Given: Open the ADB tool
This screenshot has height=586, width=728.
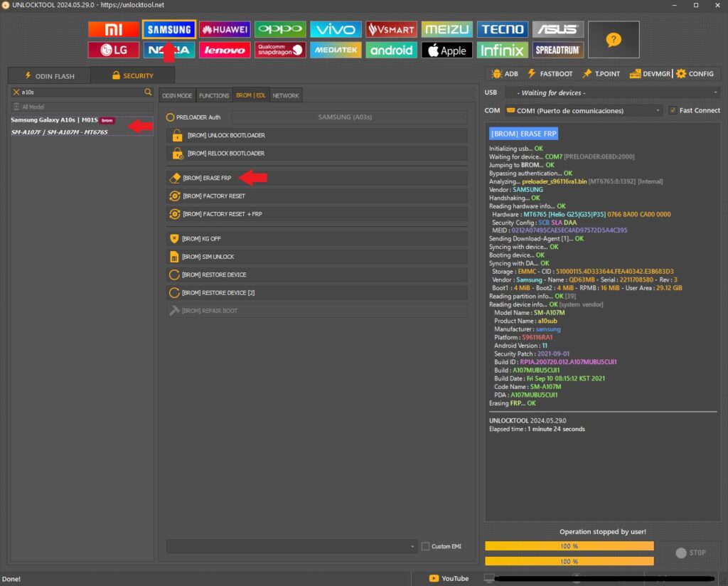Looking at the screenshot, I should point(504,74).
